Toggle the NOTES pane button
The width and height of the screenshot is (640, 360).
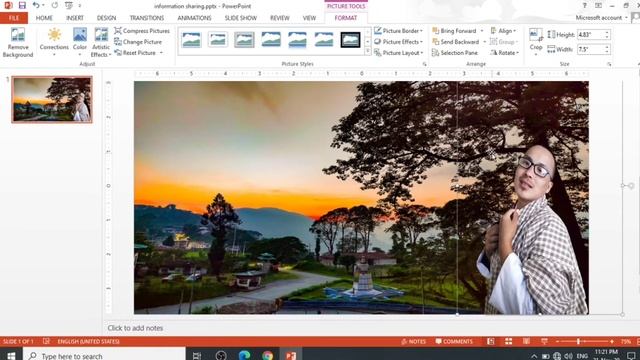point(413,342)
